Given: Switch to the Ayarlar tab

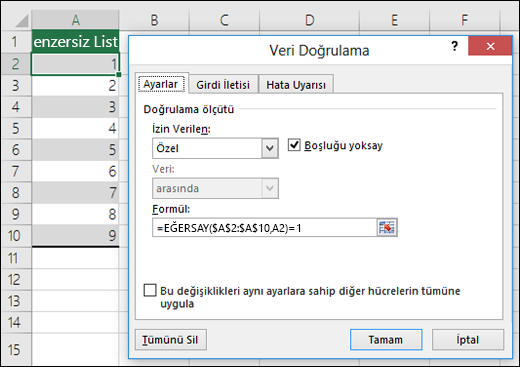Looking at the screenshot, I should [161, 84].
